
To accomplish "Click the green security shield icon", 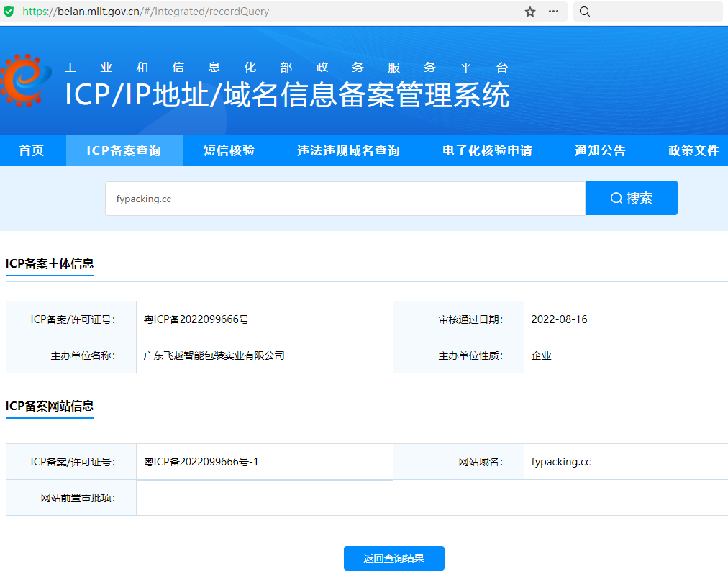I will [9, 12].
